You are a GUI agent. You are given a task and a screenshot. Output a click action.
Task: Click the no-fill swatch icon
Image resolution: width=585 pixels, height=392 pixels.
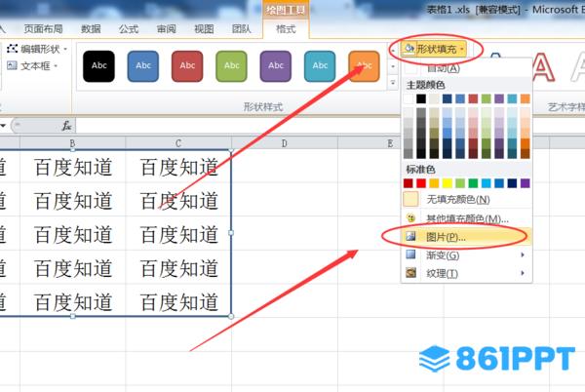pos(410,199)
